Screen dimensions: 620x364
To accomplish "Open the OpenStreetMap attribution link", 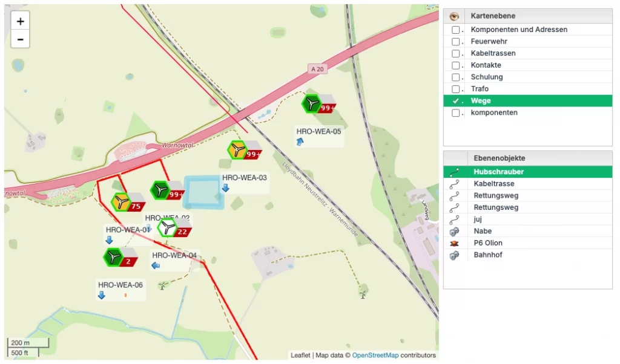I will [375, 356].
